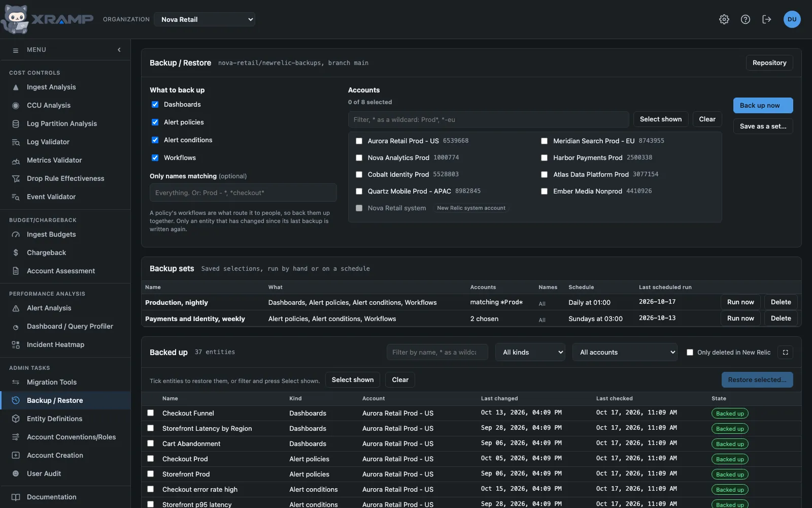
Task: Run the Production, nightly backup set now
Action: click(x=740, y=302)
